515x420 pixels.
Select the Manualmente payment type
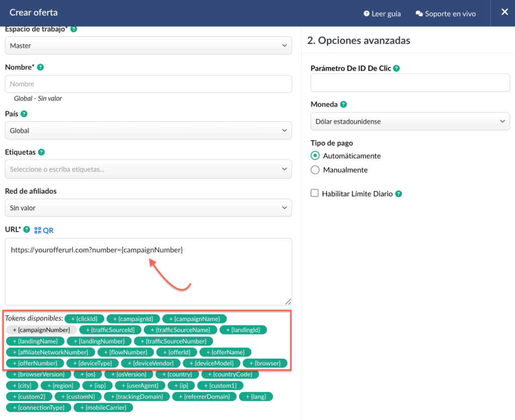pos(315,170)
